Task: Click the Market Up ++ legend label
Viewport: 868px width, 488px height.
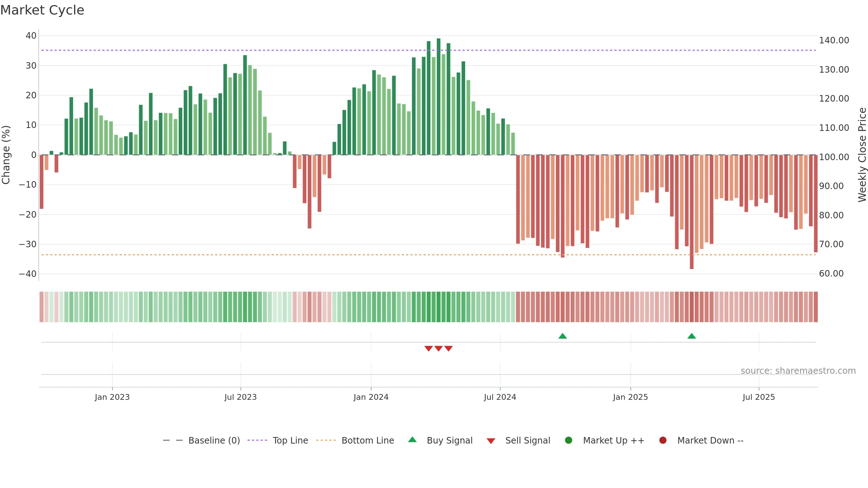Action: (614, 440)
